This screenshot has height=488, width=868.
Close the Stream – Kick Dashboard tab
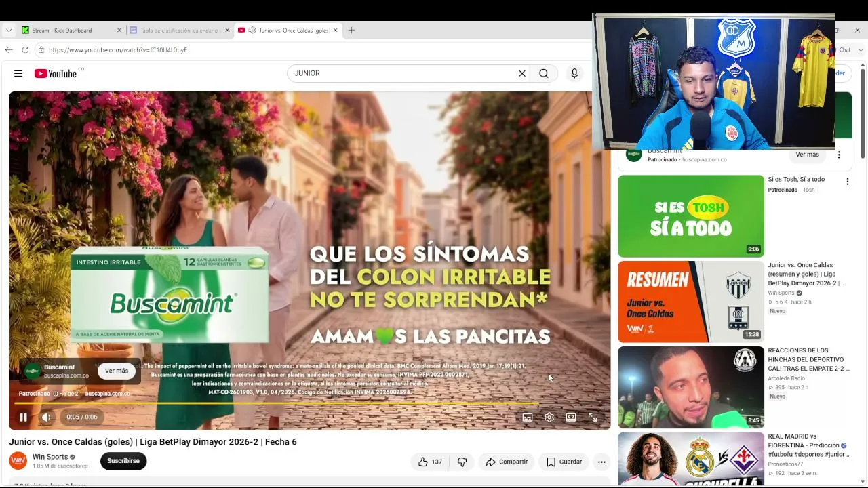pyautogui.click(x=119, y=30)
